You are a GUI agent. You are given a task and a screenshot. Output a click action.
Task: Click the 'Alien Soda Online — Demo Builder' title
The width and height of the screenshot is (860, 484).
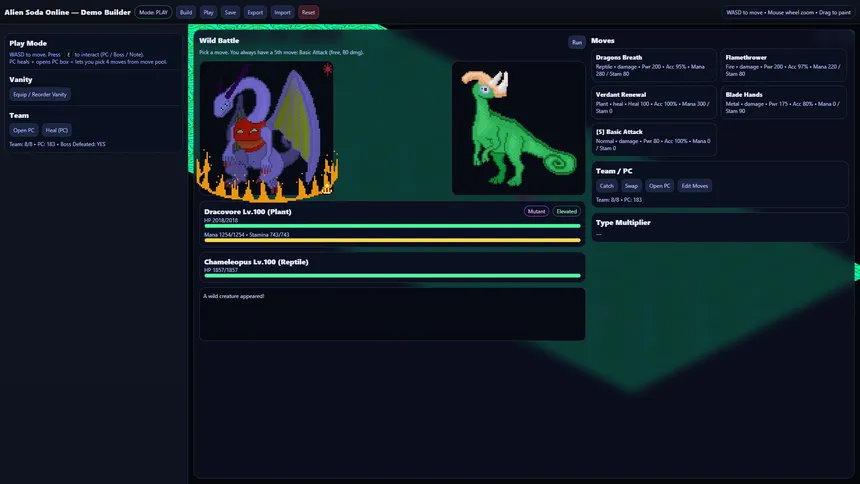pos(67,12)
